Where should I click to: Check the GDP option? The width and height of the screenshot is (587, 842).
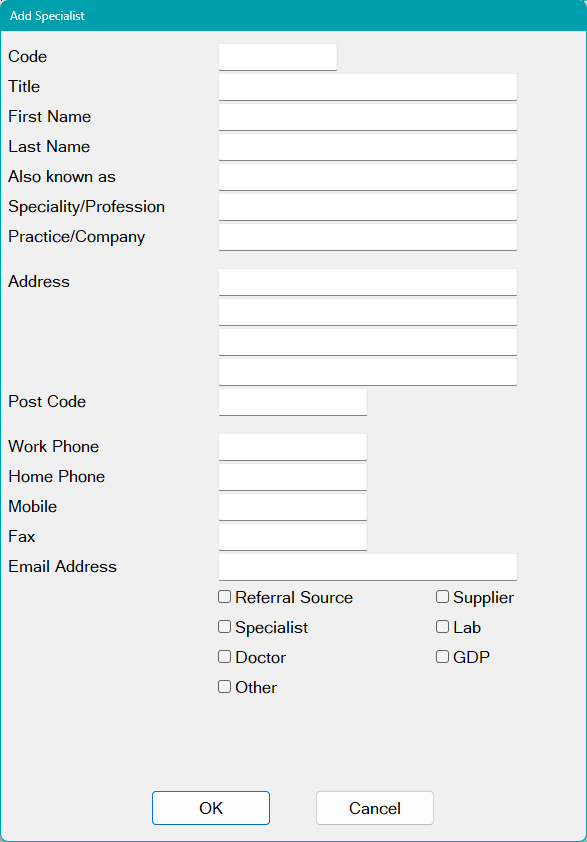[x=442, y=656]
